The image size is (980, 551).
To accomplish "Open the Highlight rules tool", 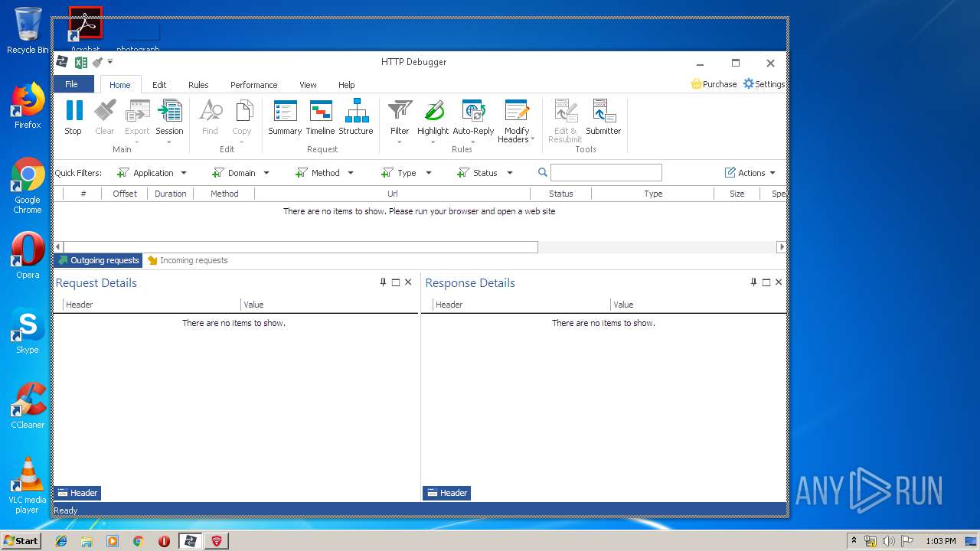I will pyautogui.click(x=433, y=121).
